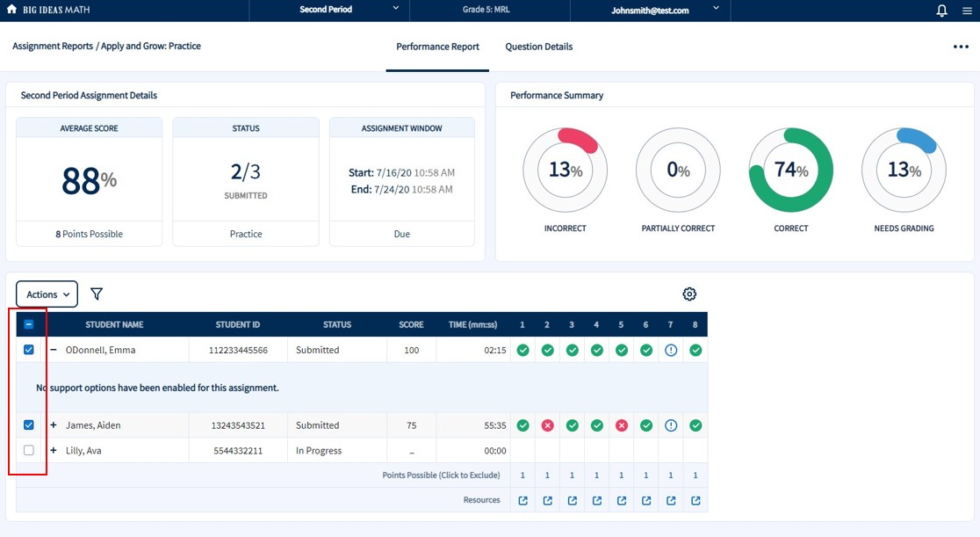980x537 pixels.
Task: Expand the James, Aiden row
Action: (x=54, y=425)
